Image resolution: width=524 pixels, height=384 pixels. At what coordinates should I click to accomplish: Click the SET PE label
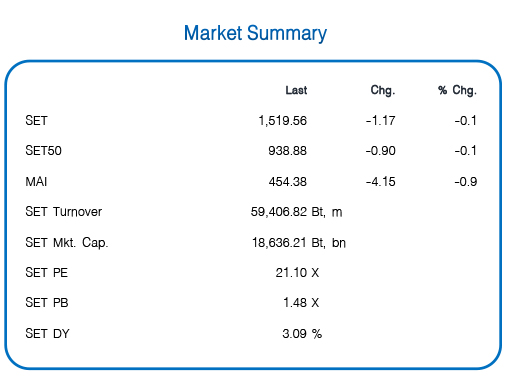point(46,273)
